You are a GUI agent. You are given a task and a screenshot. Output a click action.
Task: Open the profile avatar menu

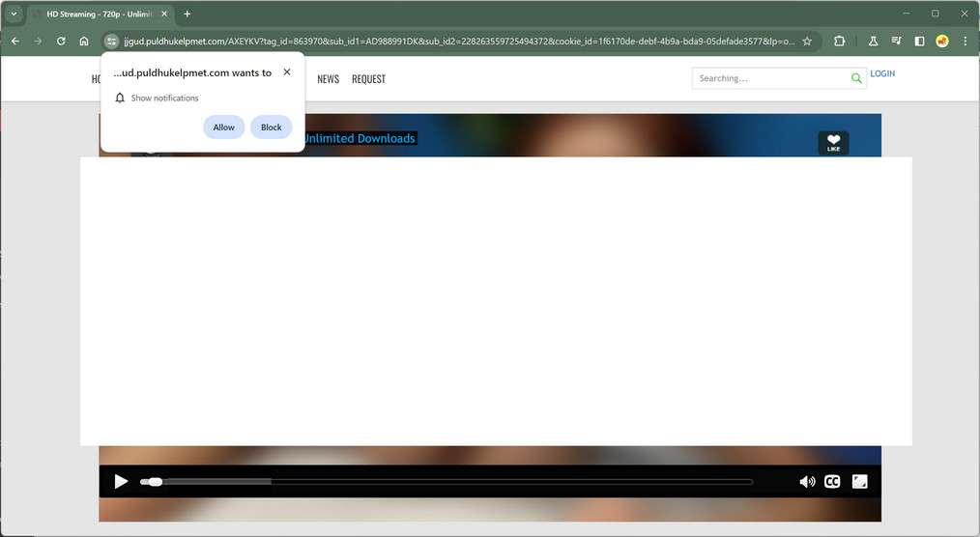[x=942, y=42]
